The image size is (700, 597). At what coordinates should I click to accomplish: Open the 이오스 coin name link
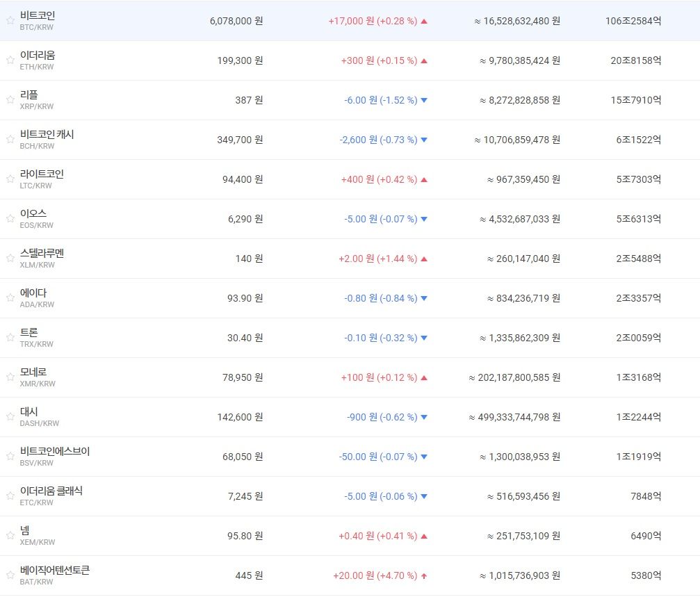(33, 213)
